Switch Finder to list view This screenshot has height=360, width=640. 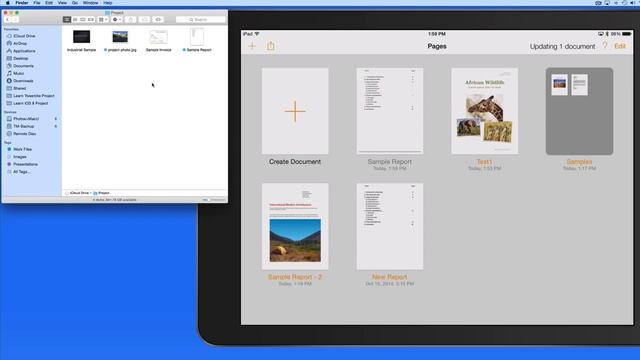point(75,20)
